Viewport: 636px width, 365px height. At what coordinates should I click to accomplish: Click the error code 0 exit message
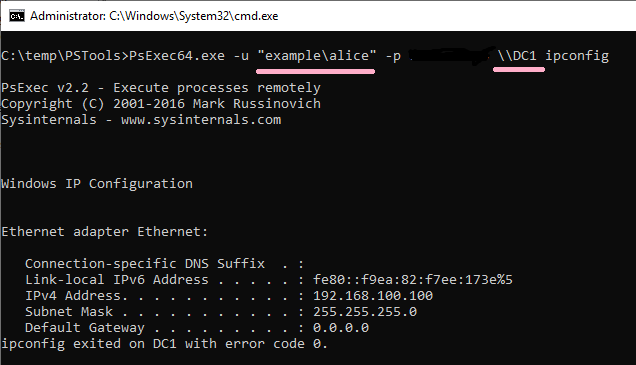164,344
